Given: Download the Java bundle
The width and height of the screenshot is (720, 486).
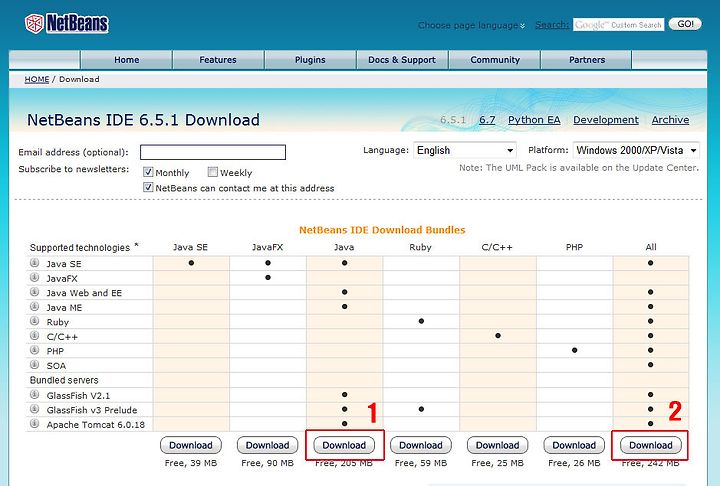Looking at the screenshot, I should point(344,445).
